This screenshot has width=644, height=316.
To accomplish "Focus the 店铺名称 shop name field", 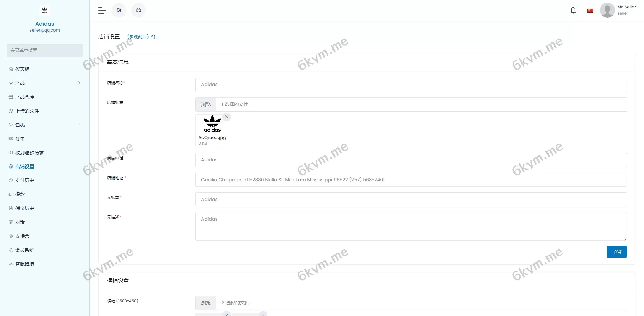I will coord(411,85).
